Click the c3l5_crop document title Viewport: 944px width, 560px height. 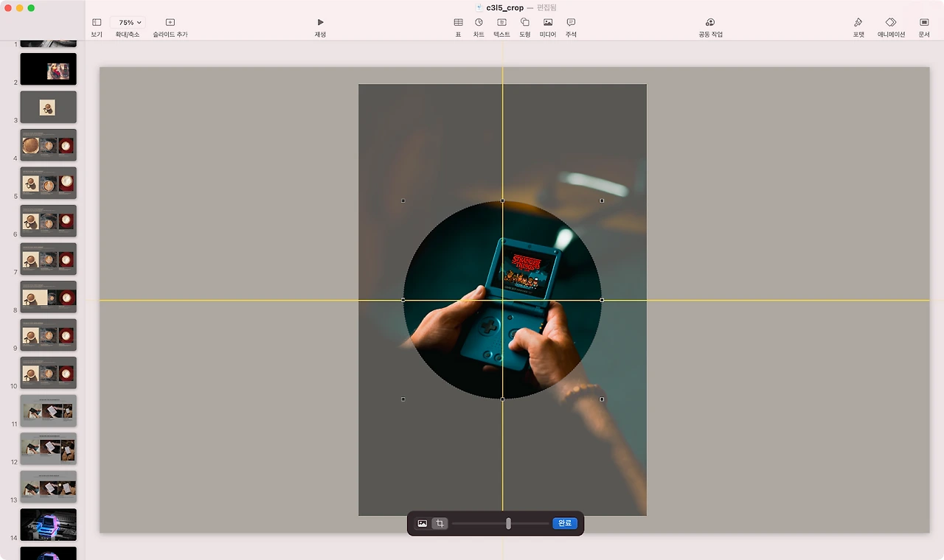[504, 7]
